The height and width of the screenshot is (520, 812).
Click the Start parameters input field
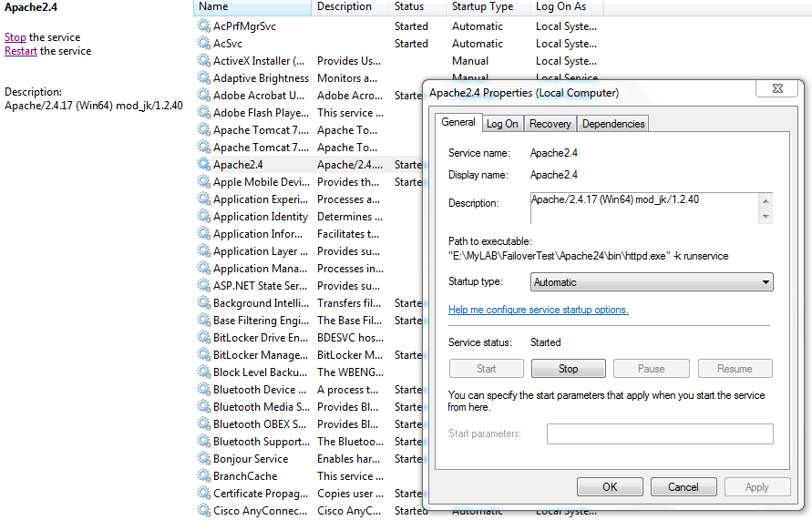[x=660, y=433]
